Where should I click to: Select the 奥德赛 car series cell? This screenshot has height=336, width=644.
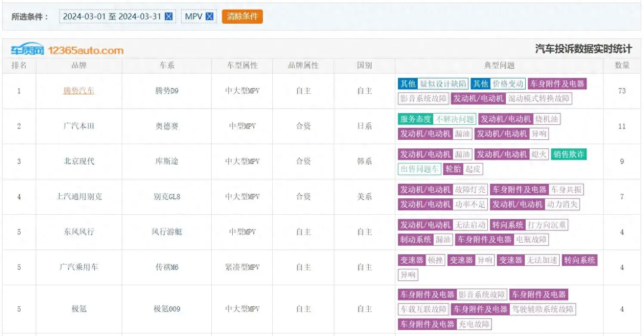(x=166, y=126)
